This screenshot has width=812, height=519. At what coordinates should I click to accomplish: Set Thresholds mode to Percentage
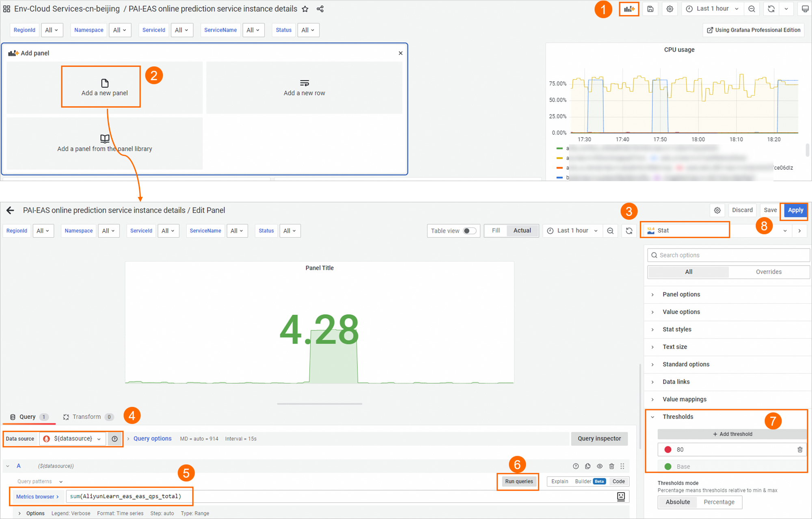click(x=719, y=502)
